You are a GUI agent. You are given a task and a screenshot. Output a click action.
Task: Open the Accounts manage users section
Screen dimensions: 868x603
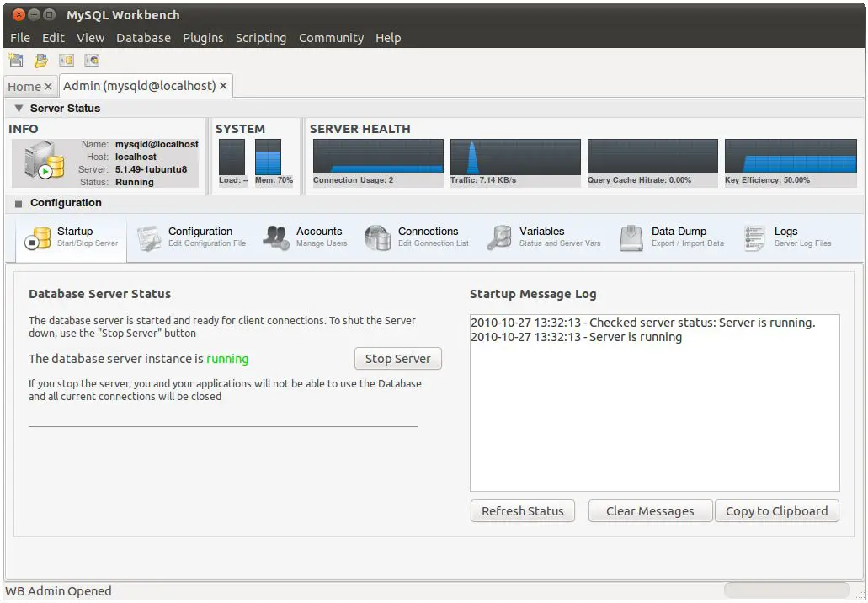point(305,237)
